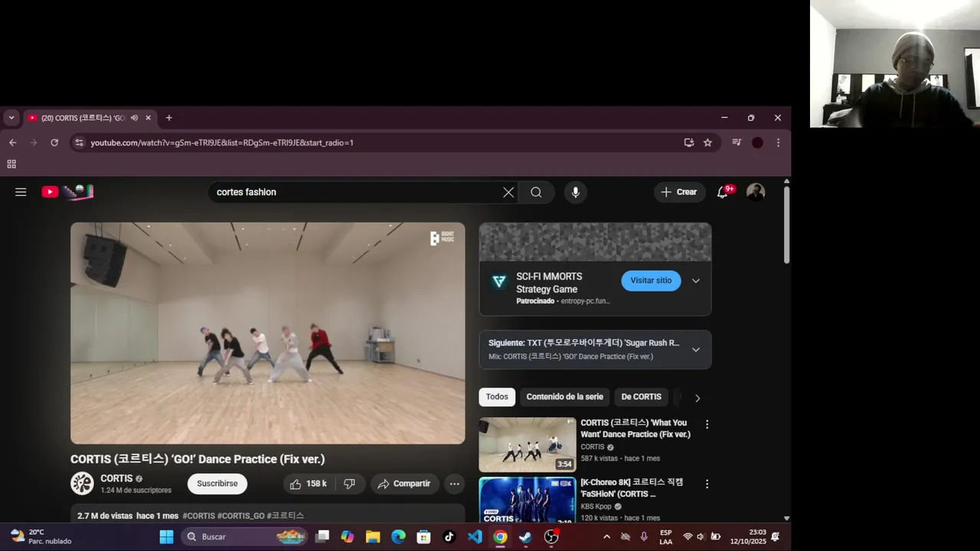The height and width of the screenshot is (551, 980).
Task: Click the magnifier search button
Action: coord(536,192)
